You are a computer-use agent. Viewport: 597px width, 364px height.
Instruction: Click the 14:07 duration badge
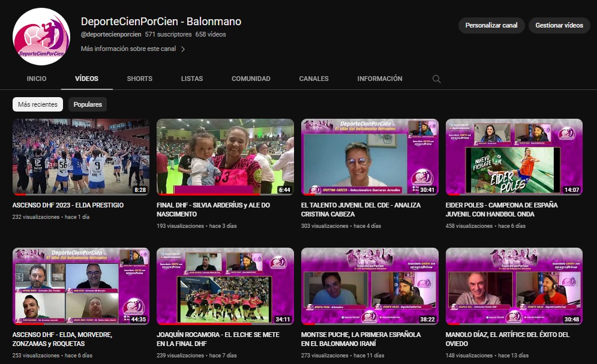572,190
